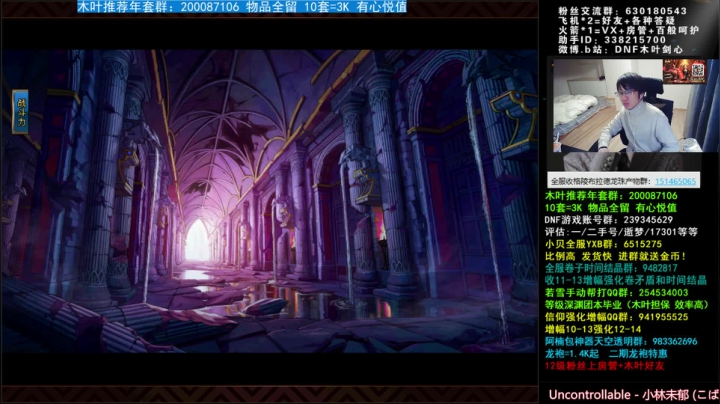Click the green sidebar line 木叶推荐年套群：200087106

tap(611, 196)
